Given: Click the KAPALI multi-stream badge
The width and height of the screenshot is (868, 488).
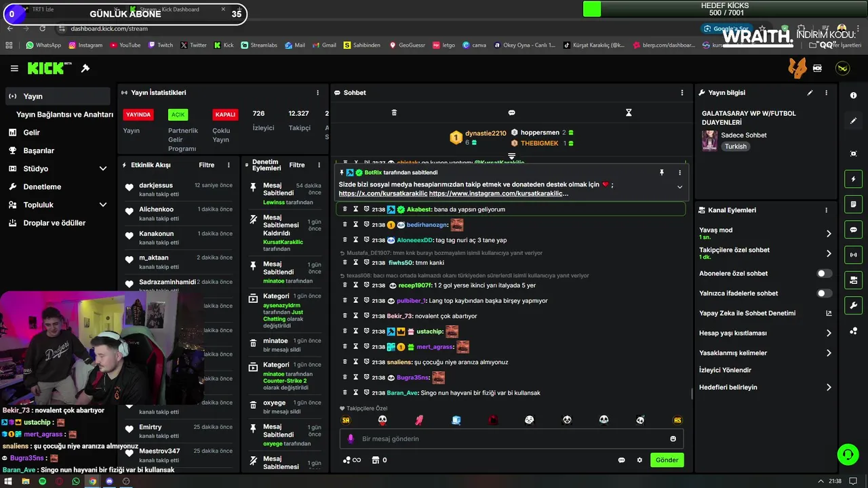Looking at the screenshot, I should click(x=225, y=115).
